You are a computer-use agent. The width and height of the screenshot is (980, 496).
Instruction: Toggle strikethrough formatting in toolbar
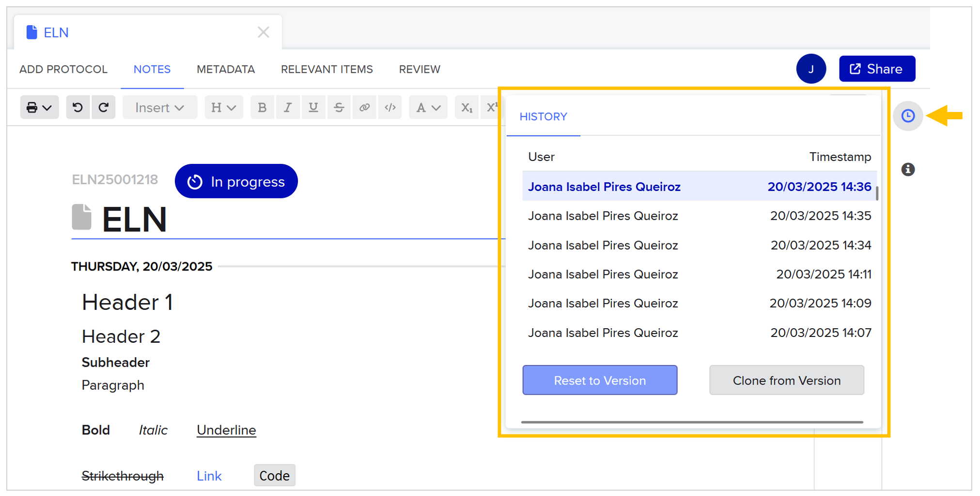pos(339,107)
